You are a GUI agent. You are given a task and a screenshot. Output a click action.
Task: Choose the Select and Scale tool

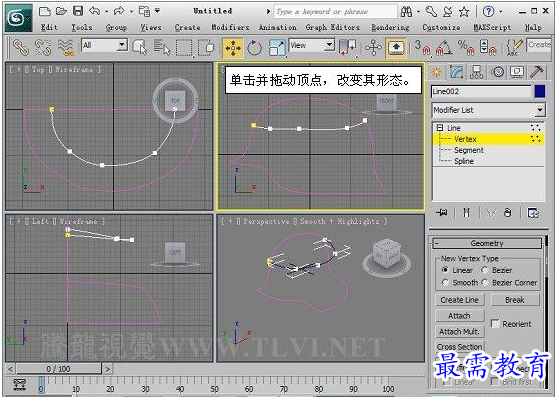(277, 48)
